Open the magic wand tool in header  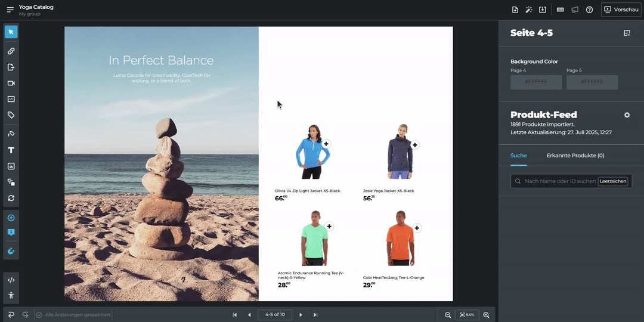[528, 10]
